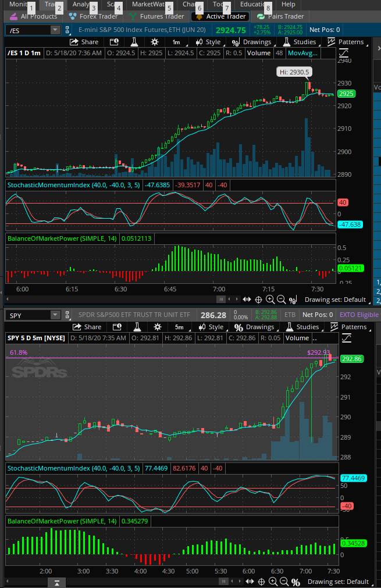This screenshot has width=381, height=588.
Task: Activate the crosshair tool under SPY chart
Action: (261, 582)
